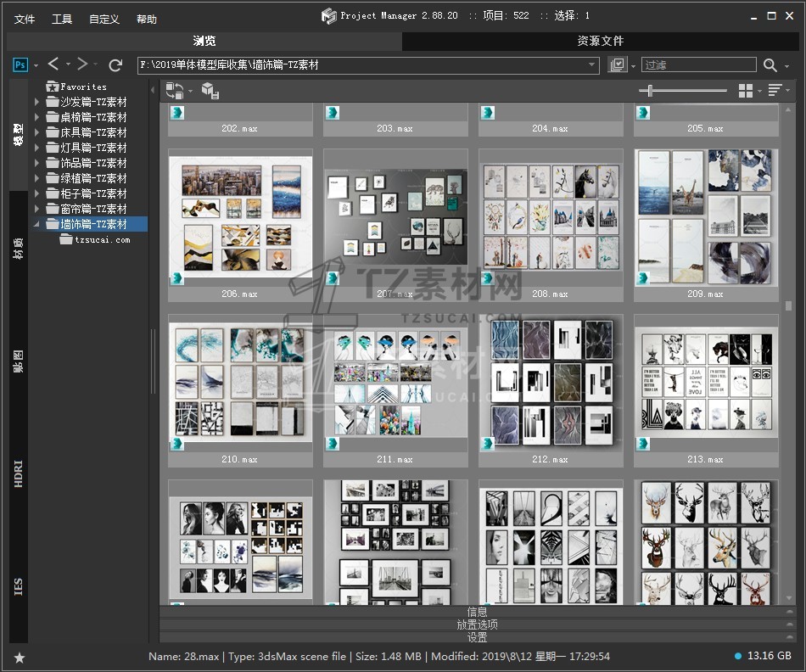Screen dimensions: 806x672
Task: Collapse the 墙饰篇-TZ素材 folder
Action: click(x=36, y=225)
